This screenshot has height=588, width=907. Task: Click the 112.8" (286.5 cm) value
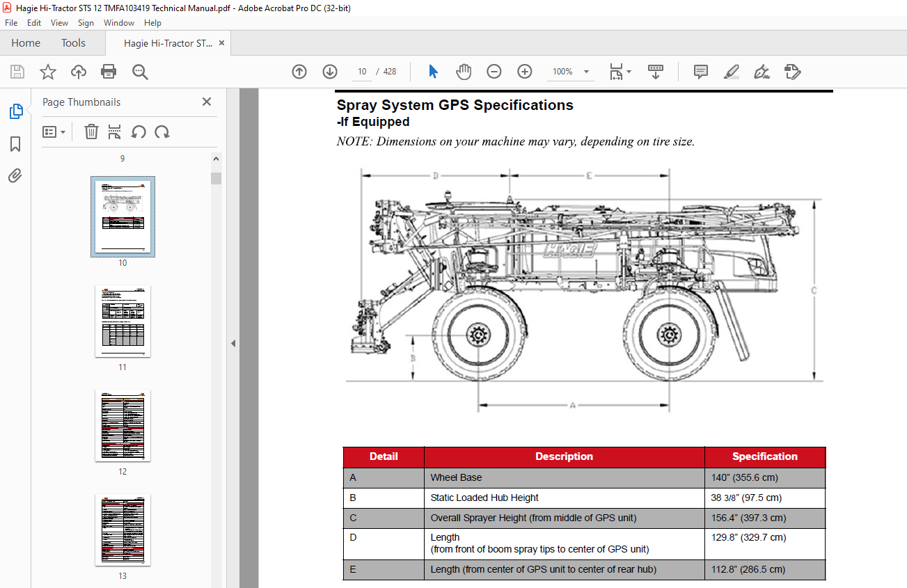tap(748, 569)
